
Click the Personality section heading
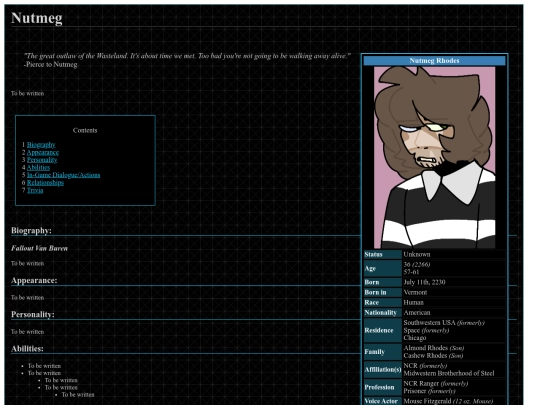[33, 314]
